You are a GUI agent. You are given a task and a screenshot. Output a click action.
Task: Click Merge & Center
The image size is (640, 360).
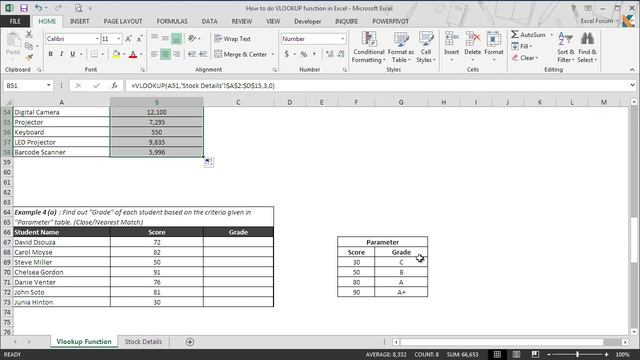pos(240,54)
